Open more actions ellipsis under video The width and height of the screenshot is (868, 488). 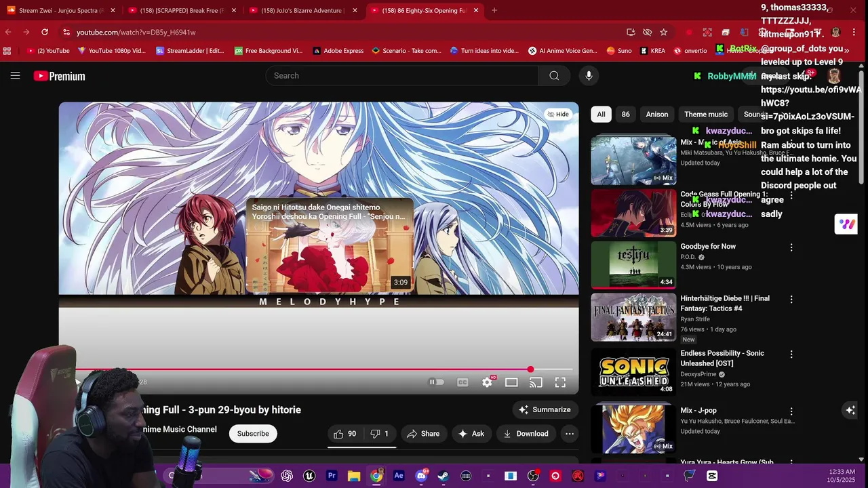[570, 434]
